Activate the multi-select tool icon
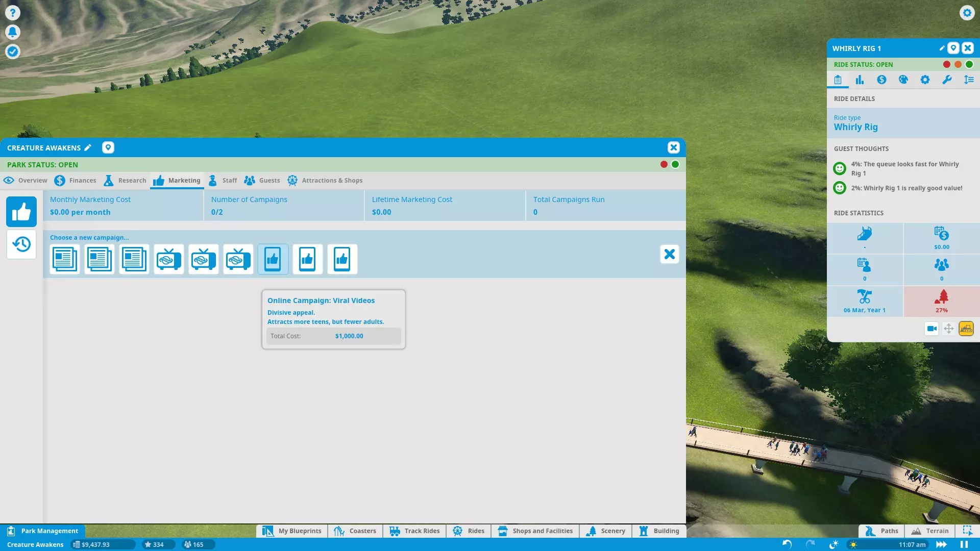980x551 pixels. (967, 531)
